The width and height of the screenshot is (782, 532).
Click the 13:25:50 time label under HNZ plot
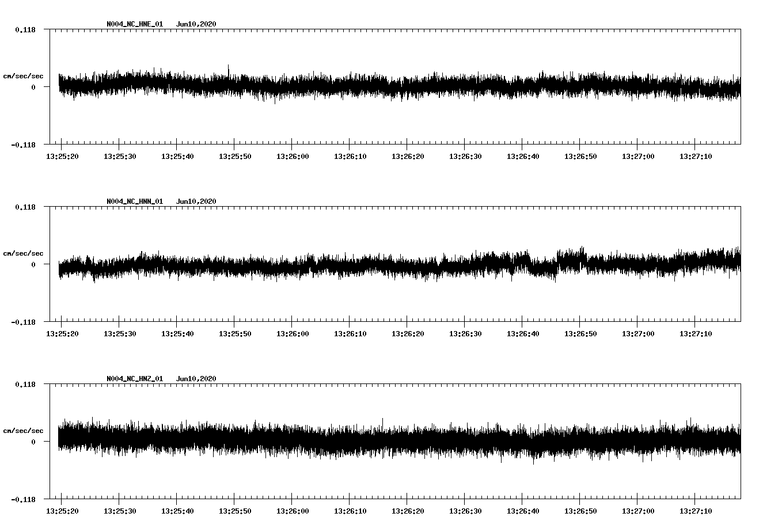tap(235, 511)
